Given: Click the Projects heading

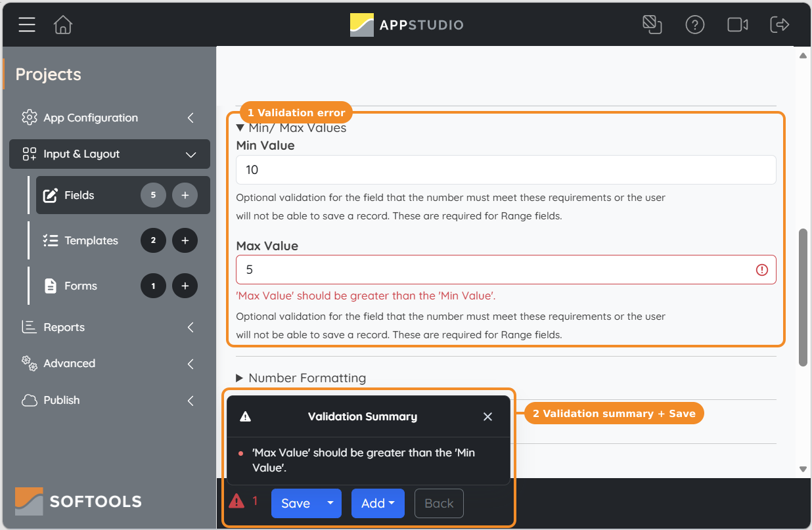Looking at the screenshot, I should pos(49,74).
